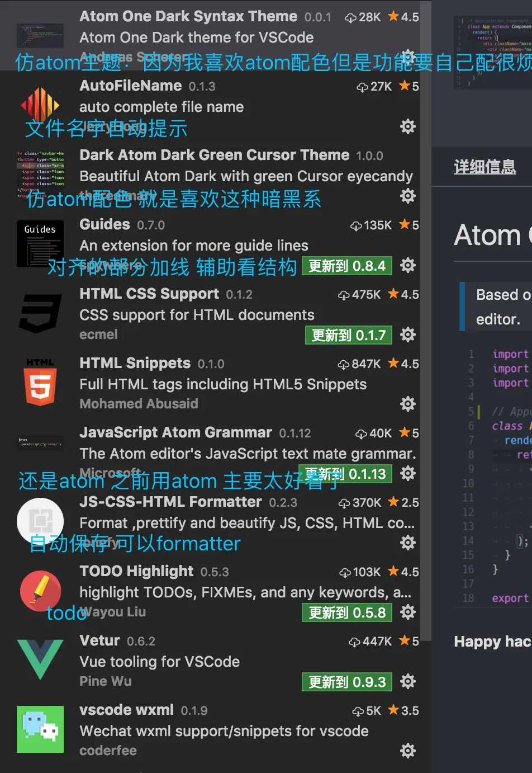
Task: Click the JavaScript Atom Grammar thumbnail icon
Action: point(40,443)
